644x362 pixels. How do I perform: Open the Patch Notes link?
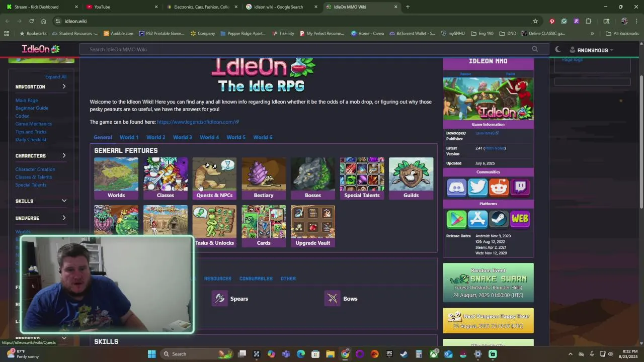[x=495, y=148]
